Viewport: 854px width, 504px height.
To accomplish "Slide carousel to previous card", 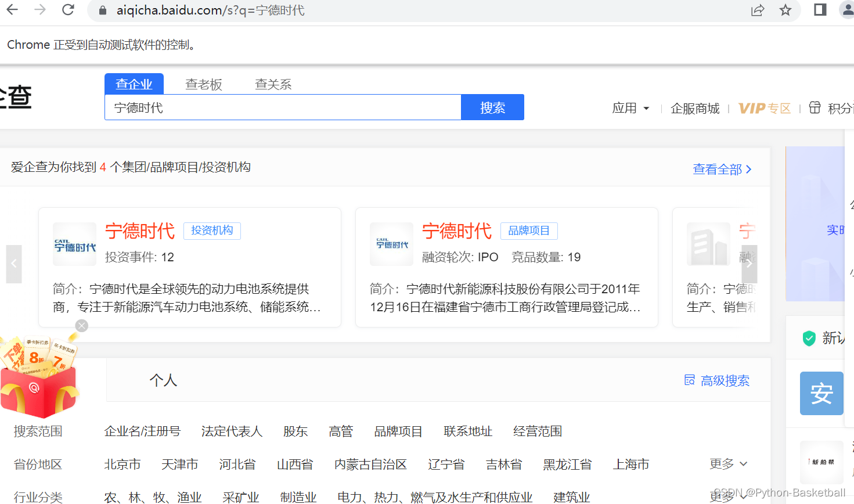I will 14,264.
